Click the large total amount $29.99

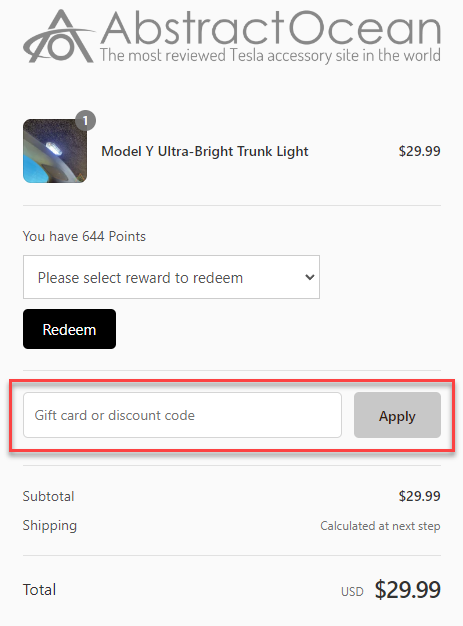click(408, 590)
